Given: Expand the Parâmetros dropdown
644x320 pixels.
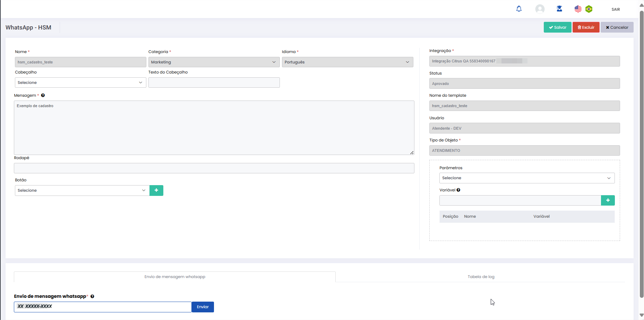Looking at the screenshot, I should click(x=526, y=178).
